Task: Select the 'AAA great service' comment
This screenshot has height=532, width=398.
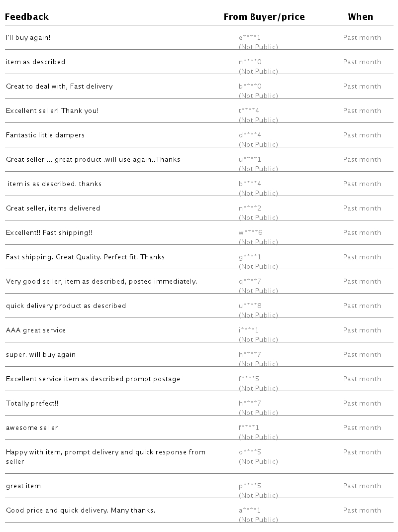Action: coord(36,330)
